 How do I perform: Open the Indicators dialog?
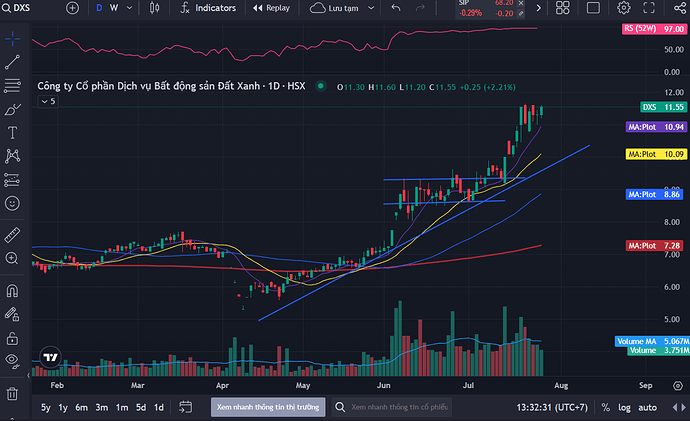(x=208, y=8)
